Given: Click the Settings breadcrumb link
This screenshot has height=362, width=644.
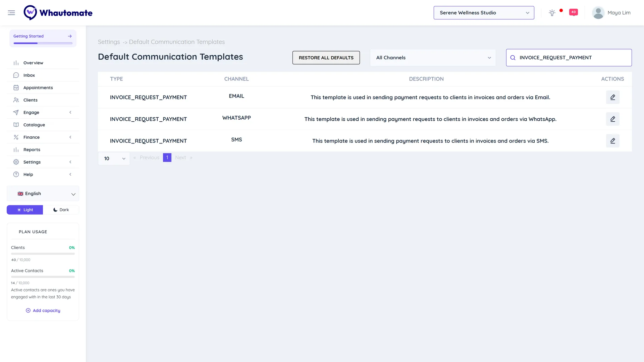Looking at the screenshot, I should pyautogui.click(x=109, y=42).
